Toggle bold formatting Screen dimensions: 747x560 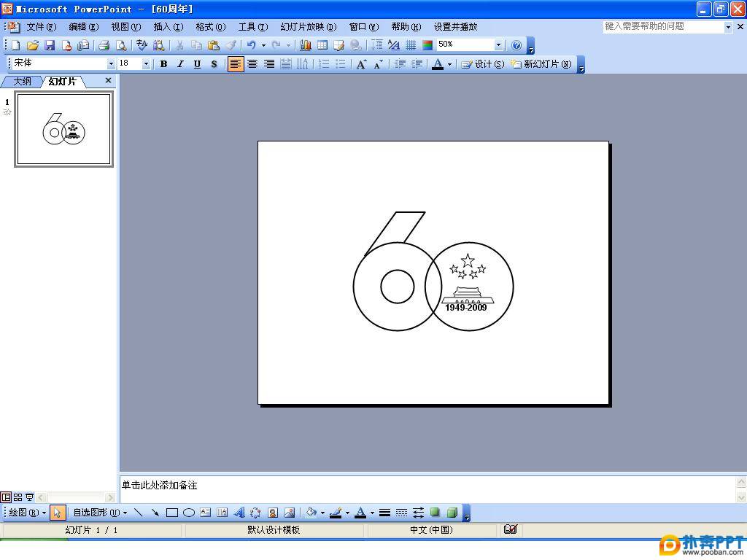pos(163,64)
